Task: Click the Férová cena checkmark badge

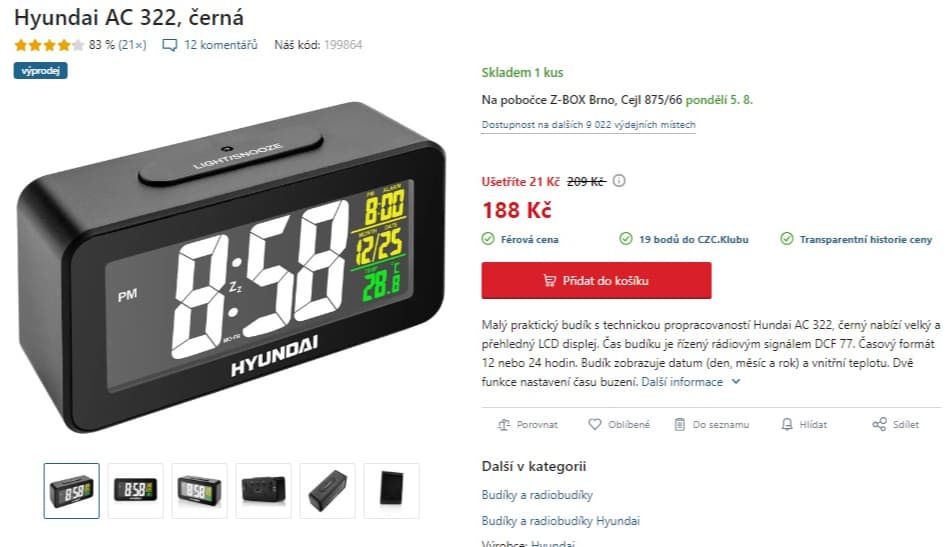Action: 520,239
